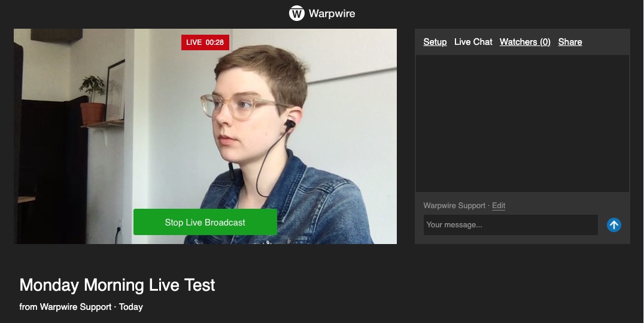The width and height of the screenshot is (644, 323).
Task: Click the round Warpwire W logo icon
Action: click(x=296, y=13)
